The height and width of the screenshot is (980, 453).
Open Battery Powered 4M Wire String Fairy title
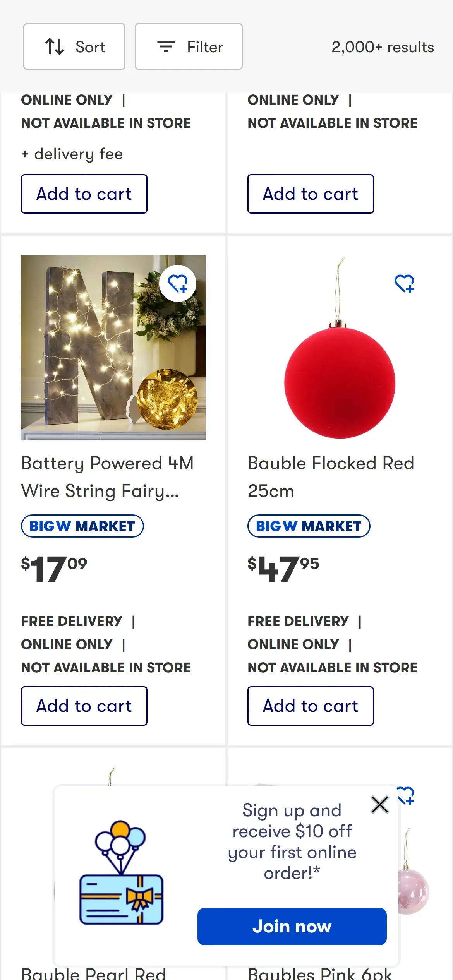click(107, 477)
